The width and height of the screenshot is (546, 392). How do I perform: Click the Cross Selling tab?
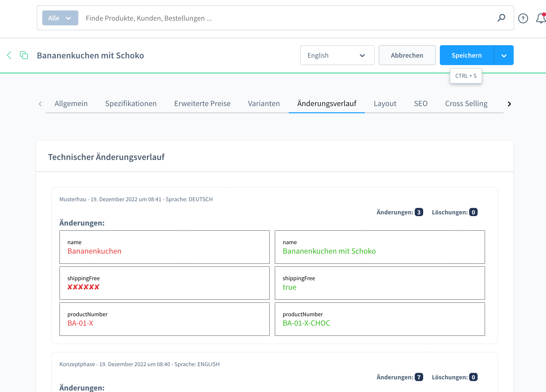click(466, 103)
